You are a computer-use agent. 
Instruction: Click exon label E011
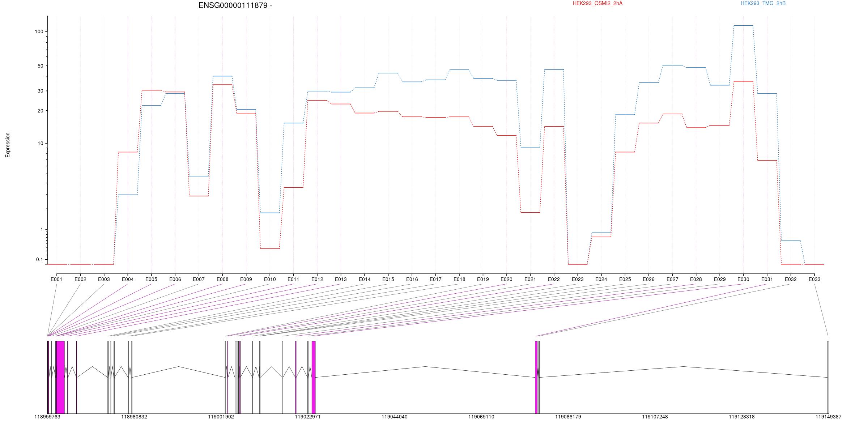(293, 279)
